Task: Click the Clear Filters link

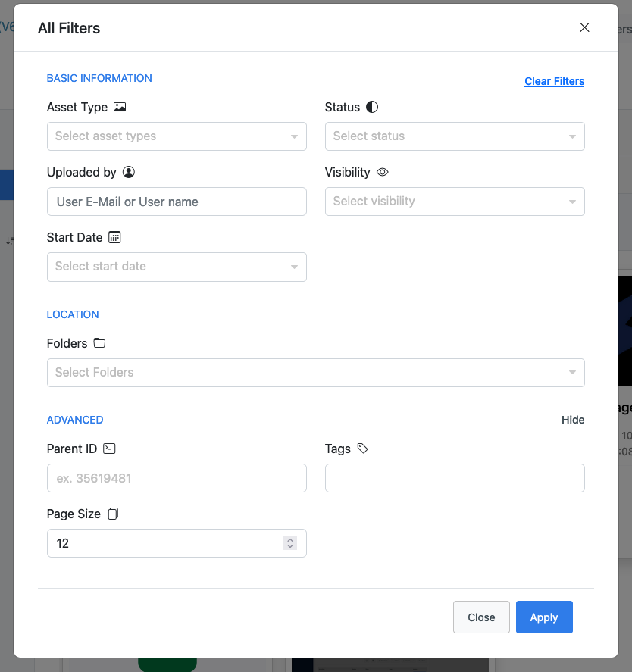Action: click(x=554, y=81)
